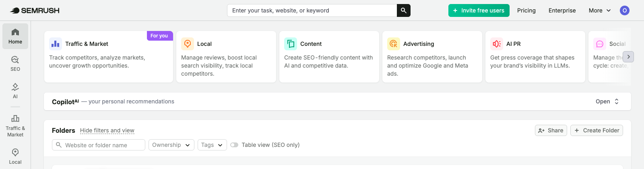Click the Share button
The width and height of the screenshot is (644, 169).
coord(551,130)
